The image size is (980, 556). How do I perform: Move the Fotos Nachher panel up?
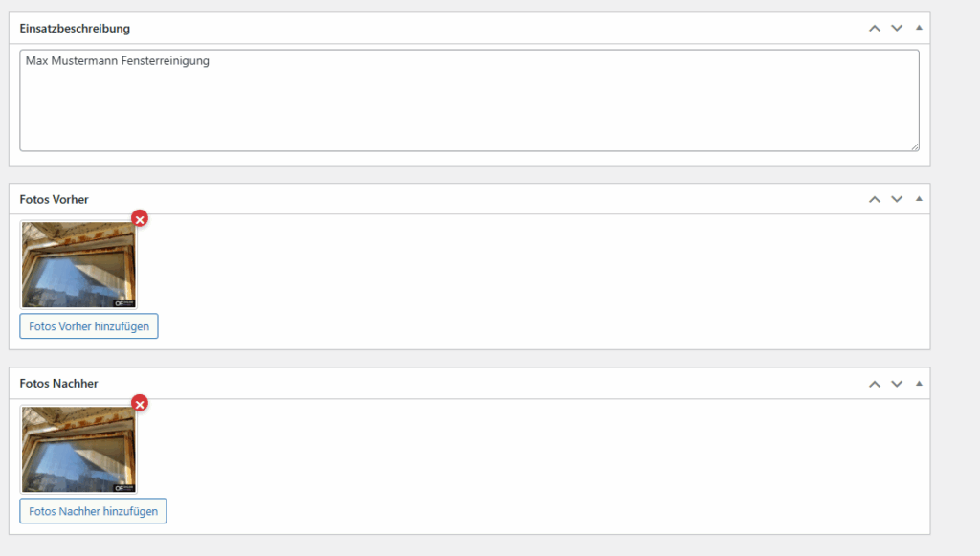point(874,384)
